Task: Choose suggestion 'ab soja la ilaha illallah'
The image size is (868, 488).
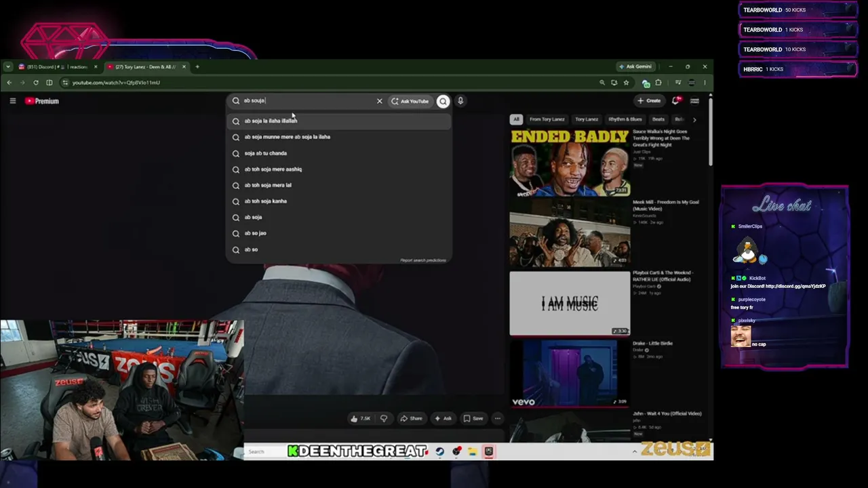Action: tap(339, 121)
